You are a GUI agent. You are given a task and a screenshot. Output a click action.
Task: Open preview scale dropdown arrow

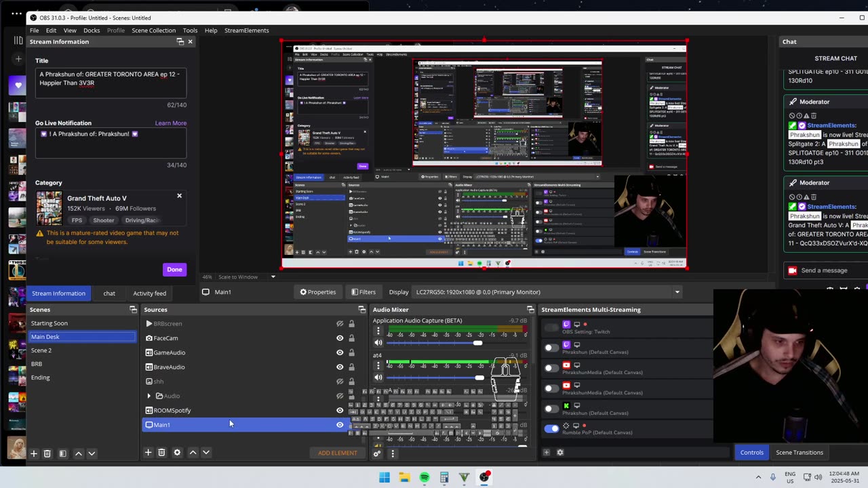coord(273,277)
